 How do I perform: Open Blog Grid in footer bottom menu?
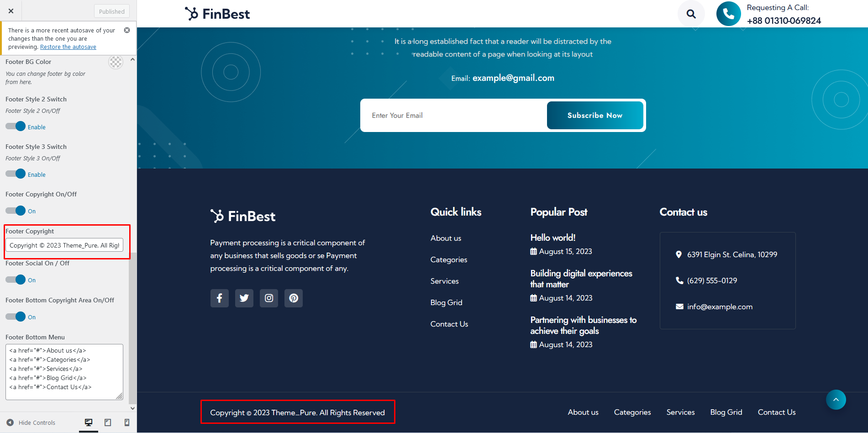pos(726,412)
